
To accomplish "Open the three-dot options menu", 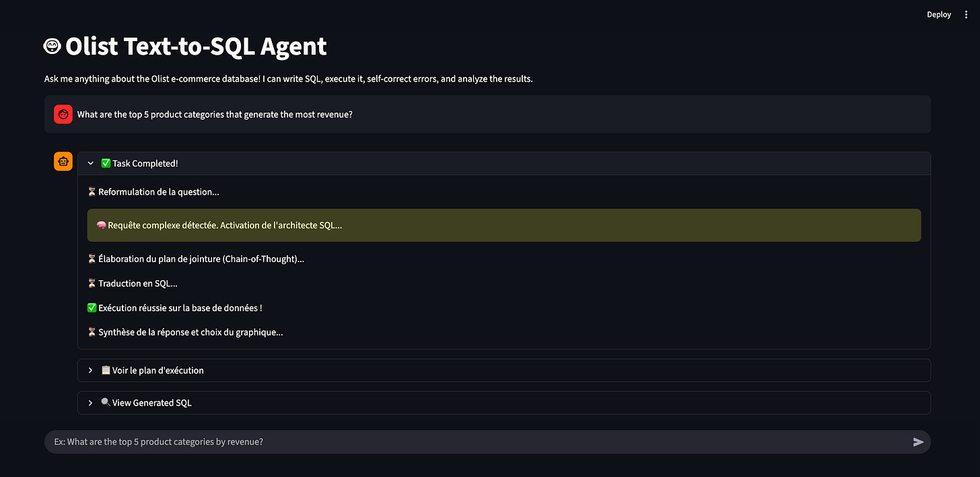I will (966, 14).
